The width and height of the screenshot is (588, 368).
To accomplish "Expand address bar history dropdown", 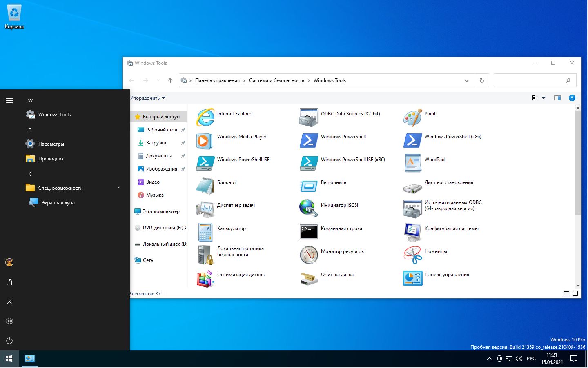I will pos(467,81).
